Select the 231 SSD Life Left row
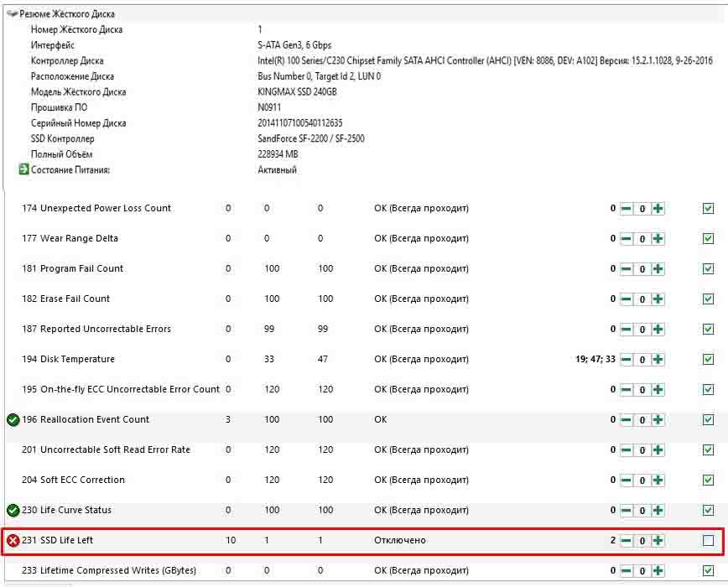 pyautogui.click(x=362, y=541)
